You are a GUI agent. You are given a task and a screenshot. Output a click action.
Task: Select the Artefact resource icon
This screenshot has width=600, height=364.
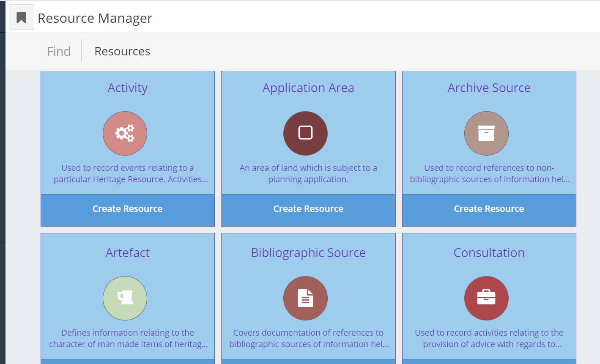point(125,298)
